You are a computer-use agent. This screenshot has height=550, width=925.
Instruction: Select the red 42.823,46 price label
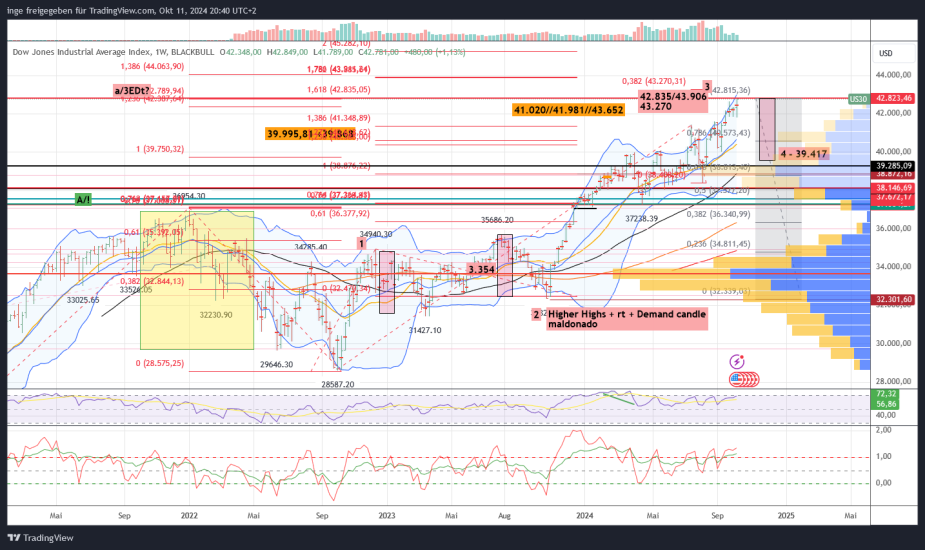[896, 99]
